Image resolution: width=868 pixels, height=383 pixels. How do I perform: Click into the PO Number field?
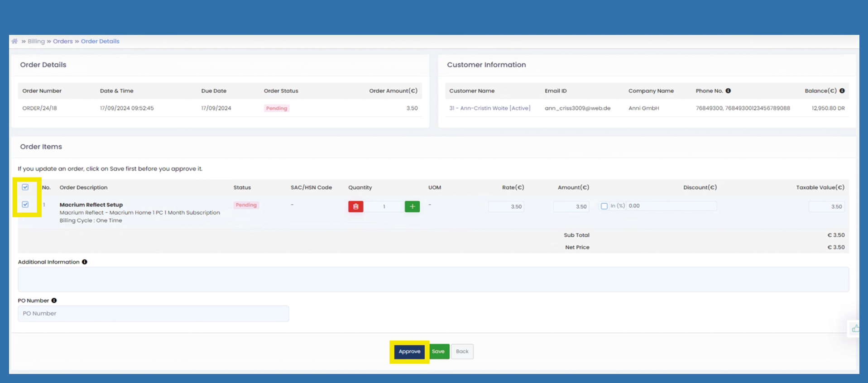[x=153, y=313]
